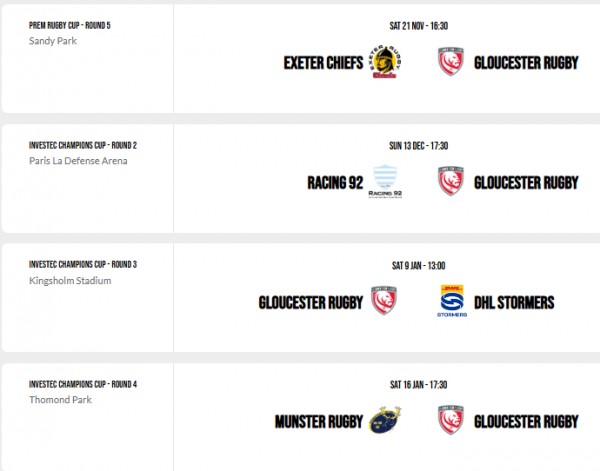Open the Exeter Chiefs team name

pos(323,63)
